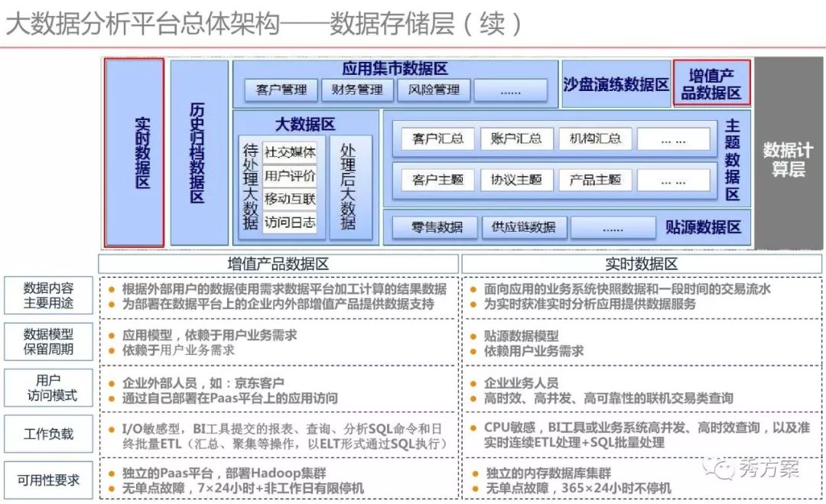Select the 客户主题 box

click(x=437, y=180)
